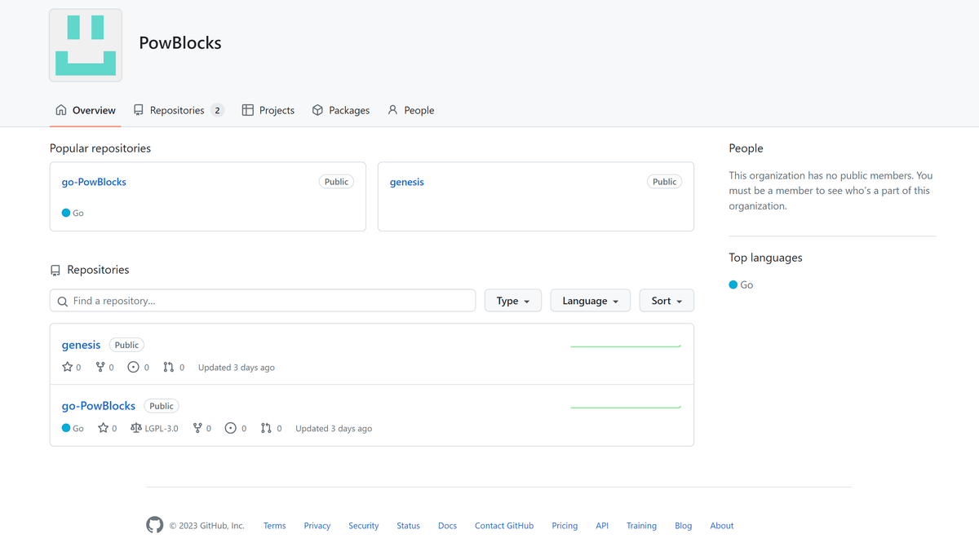Click the star icon on go-PowBlocks row

(104, 428)
